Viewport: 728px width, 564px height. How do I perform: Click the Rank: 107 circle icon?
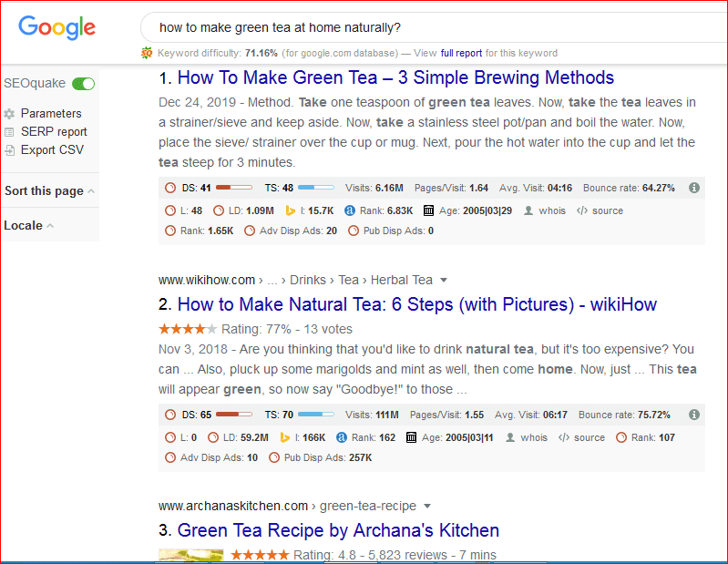pos(621,437)
